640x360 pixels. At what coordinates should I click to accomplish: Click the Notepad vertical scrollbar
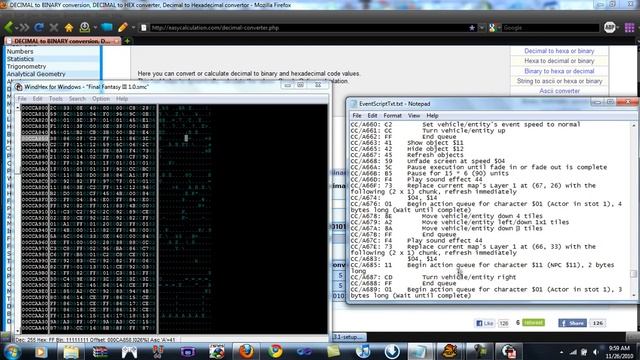pyautogui.click(x=633, y=210)
